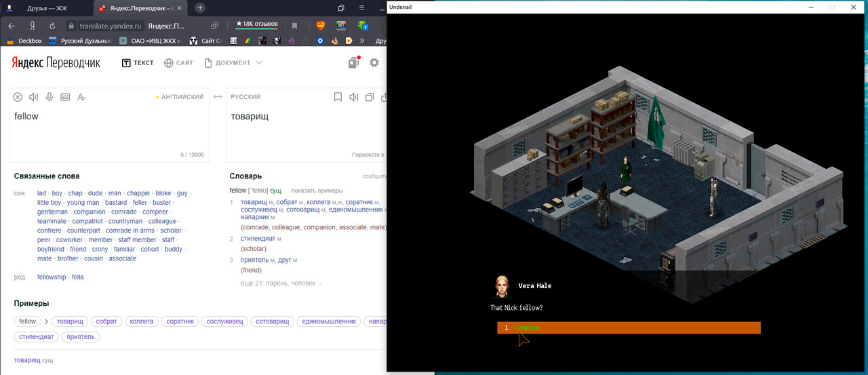Image resolution: width=868 pixels, height=375 pixels.
Task: Click the synonym 'gentleman'
Action: (x=52, y=212)
